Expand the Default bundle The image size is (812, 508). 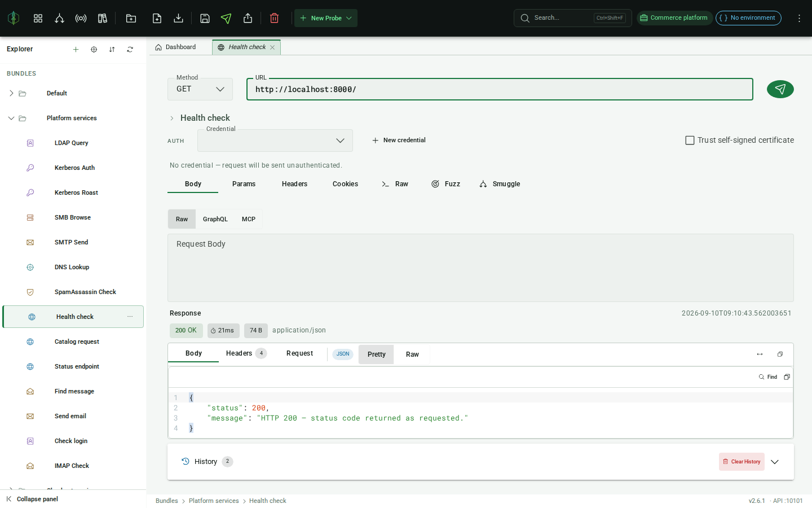tap(11, 93)
